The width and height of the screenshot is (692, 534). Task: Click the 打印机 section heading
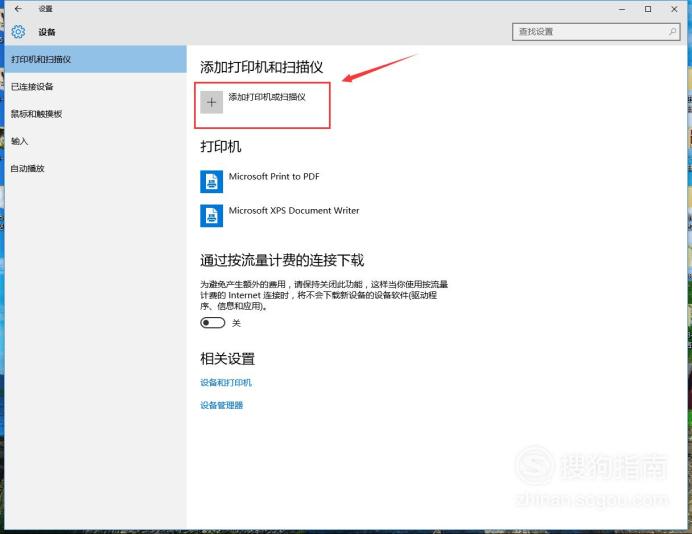221,146
